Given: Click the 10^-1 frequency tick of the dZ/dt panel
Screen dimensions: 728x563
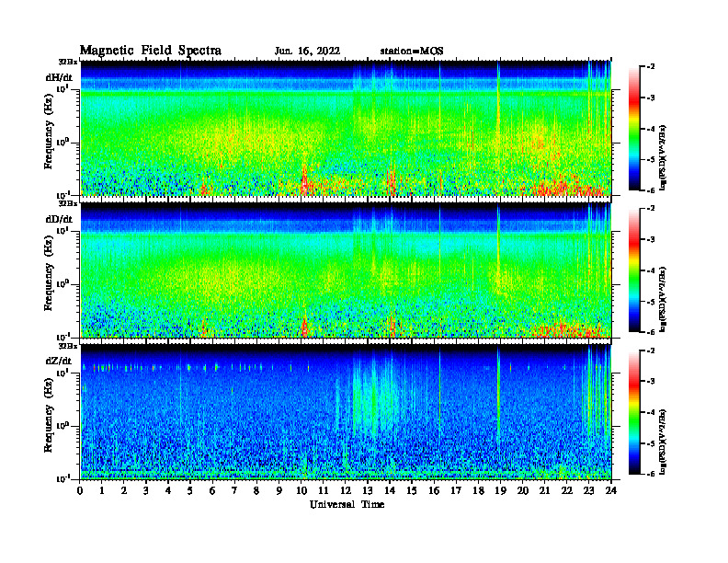Looking at the screenshot, I should point(63,478).
